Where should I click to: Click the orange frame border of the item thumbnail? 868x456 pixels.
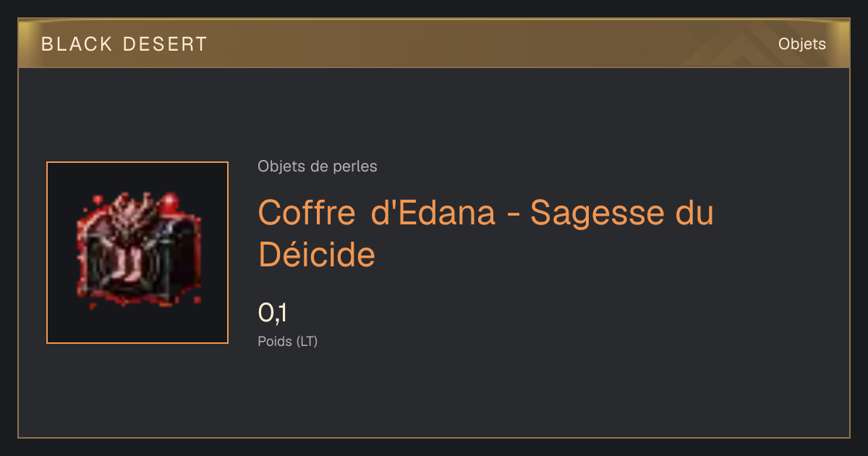click(47, 253)
